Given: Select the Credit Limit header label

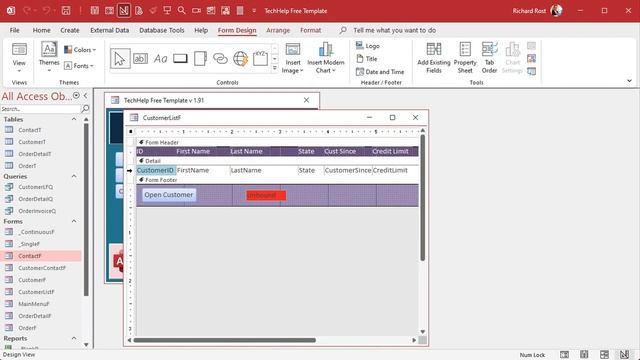Looking at the screenshot, I should [x=390, y=151].
